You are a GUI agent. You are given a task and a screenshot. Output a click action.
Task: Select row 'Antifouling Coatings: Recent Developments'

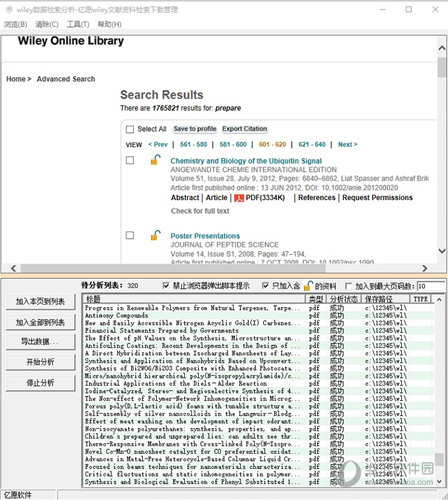click(x=258, y=346)
